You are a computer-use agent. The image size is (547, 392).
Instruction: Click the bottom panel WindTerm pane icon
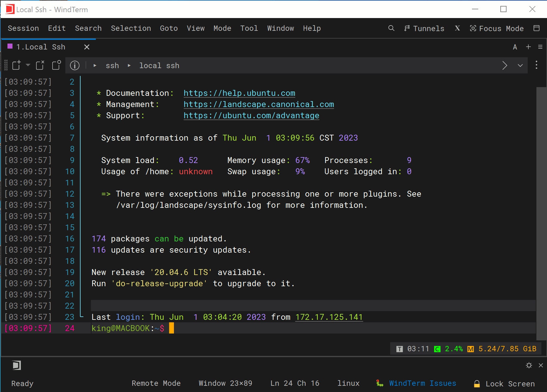(16, 365)
